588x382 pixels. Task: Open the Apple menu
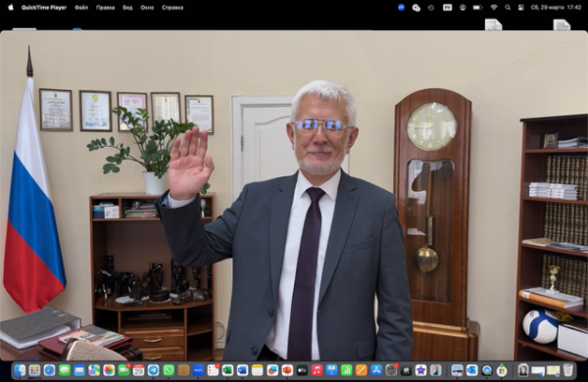[x=11, y=7]
